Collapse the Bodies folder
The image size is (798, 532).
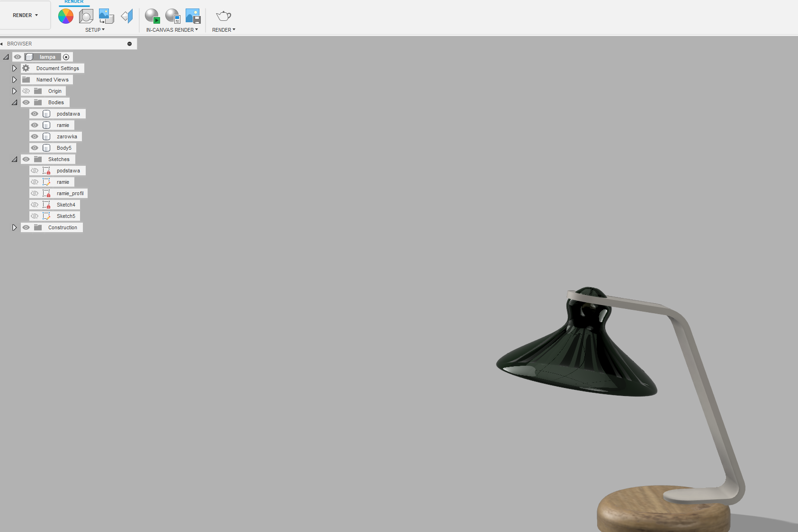pyautogui.click(x=14, y=102)
